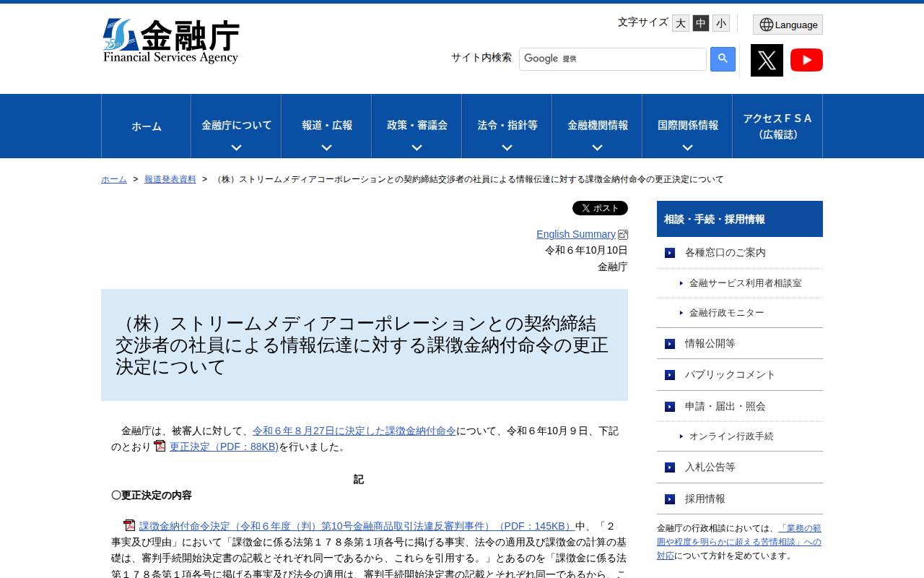The width and height of the screenshot is (924, 578).
Task: Click the arrow icon beside 各種窓口のご案内
Action: click(670, 253)
